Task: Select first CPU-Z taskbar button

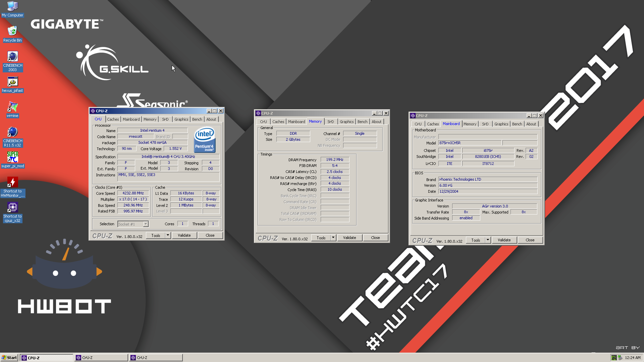Action: (x=46, y=358)
